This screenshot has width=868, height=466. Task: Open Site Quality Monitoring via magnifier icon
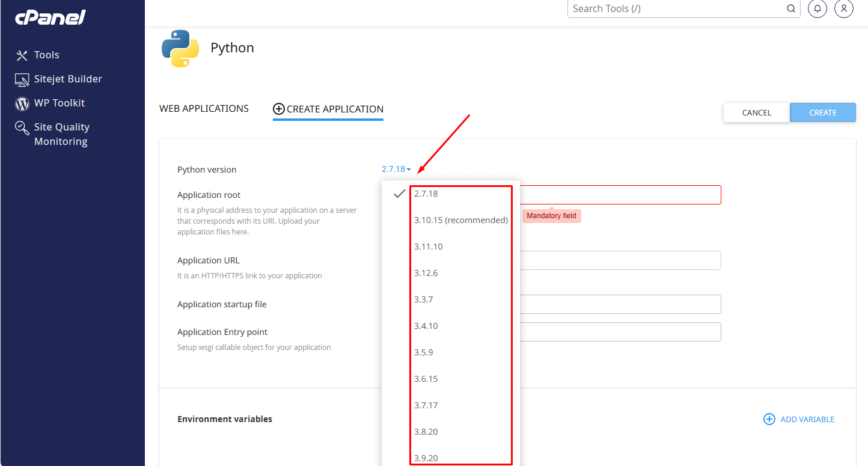(x=21, y=127)
